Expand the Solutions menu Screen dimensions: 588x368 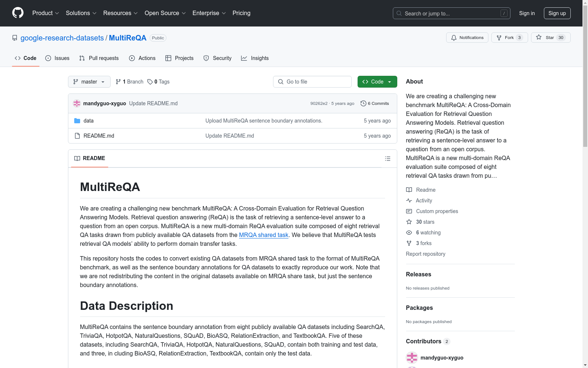(81, 13)
